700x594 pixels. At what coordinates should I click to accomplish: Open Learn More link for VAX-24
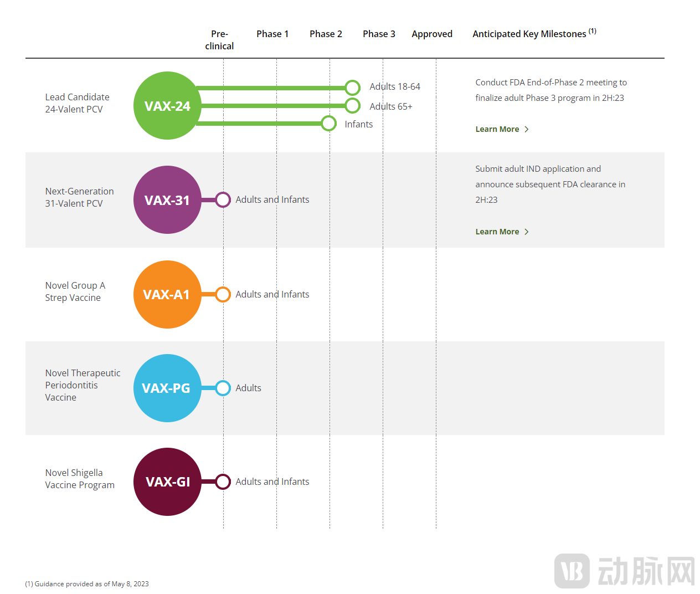[x=497, y=129]
